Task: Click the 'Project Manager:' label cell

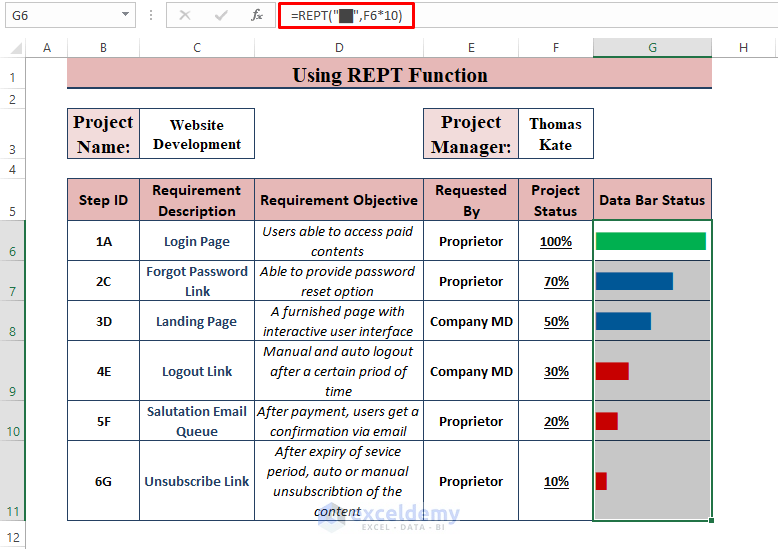Action: tap(471, 134)
